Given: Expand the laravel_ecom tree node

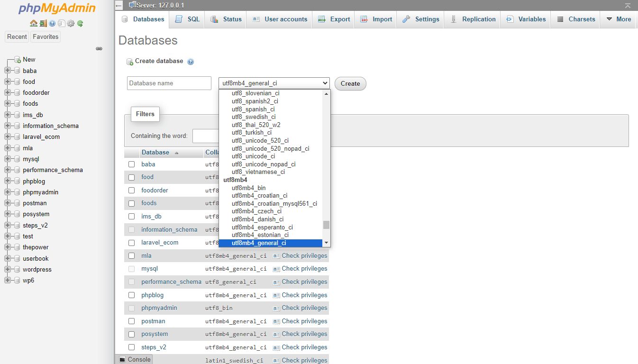Looking at the screenshot, I should 7,137.
